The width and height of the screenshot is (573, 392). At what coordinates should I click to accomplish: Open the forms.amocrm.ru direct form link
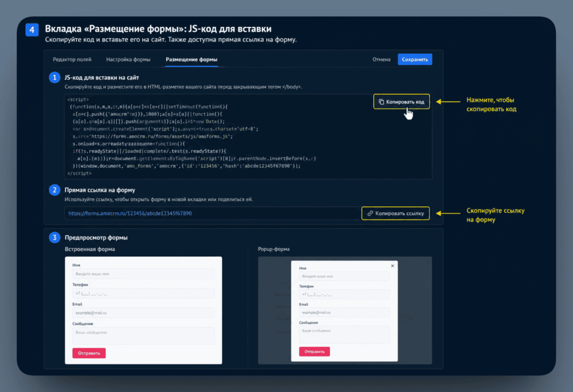pos(130,214)
